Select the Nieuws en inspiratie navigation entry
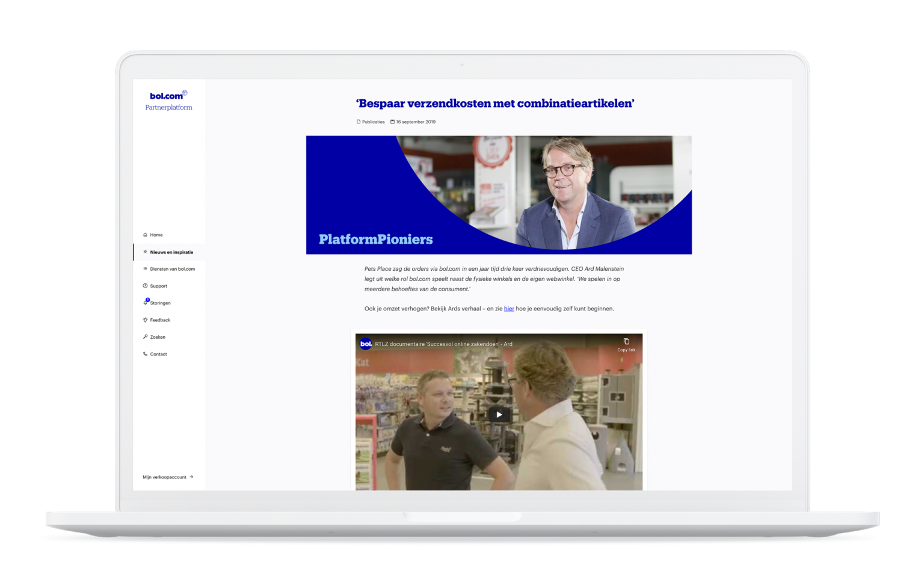This screenshot has width=924, height=583. point(171,252)
